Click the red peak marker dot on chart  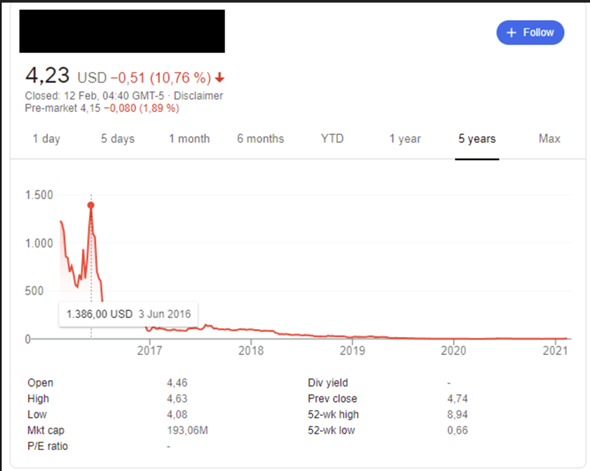pyautogui.click(x=91, y=205)
